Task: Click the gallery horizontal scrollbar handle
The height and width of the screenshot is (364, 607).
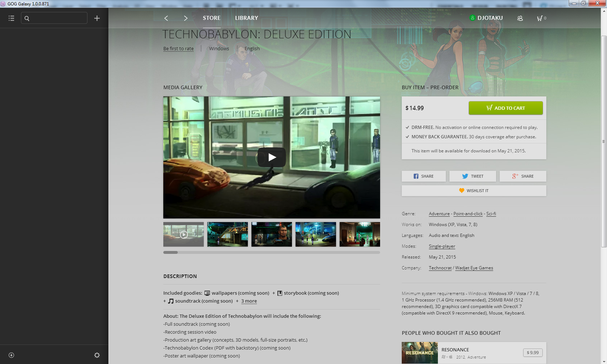Action: pyautogui.click(x=171, y=252)
